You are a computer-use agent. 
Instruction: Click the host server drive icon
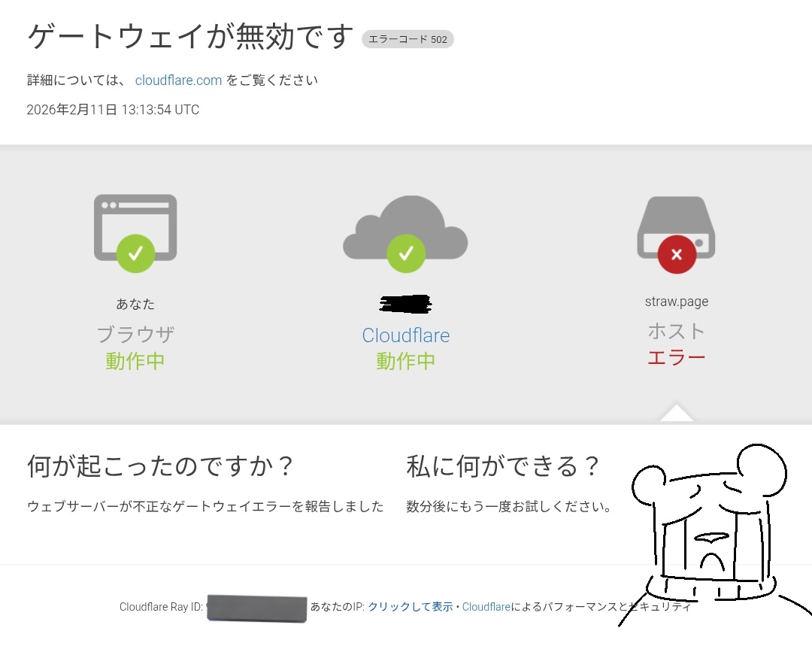677,228
